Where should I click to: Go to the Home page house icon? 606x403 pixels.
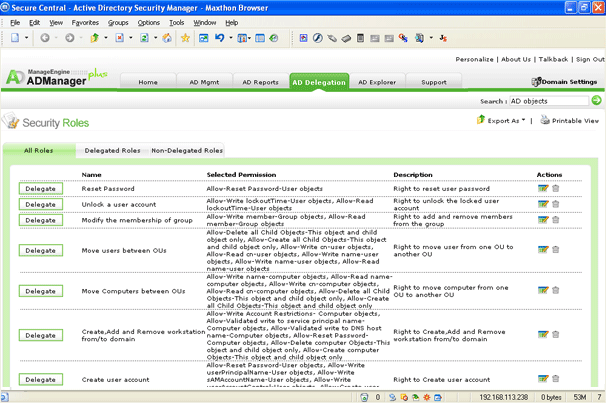[x=167, y=38]
